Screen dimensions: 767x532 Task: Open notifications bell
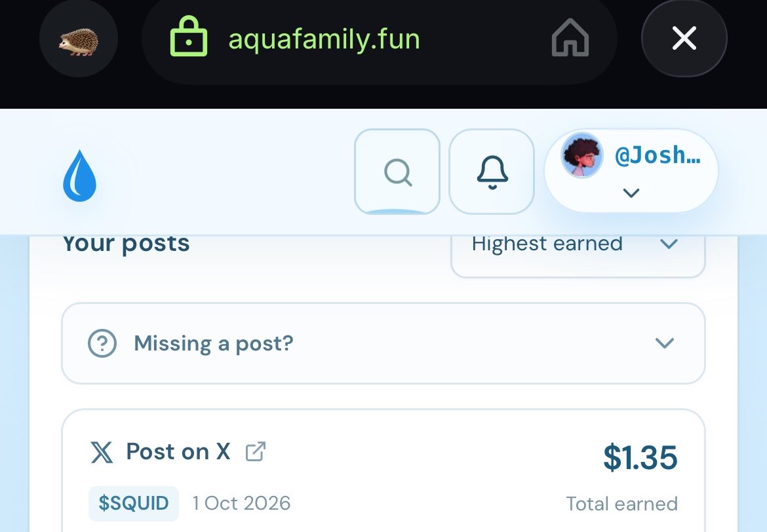click(492, 172)
